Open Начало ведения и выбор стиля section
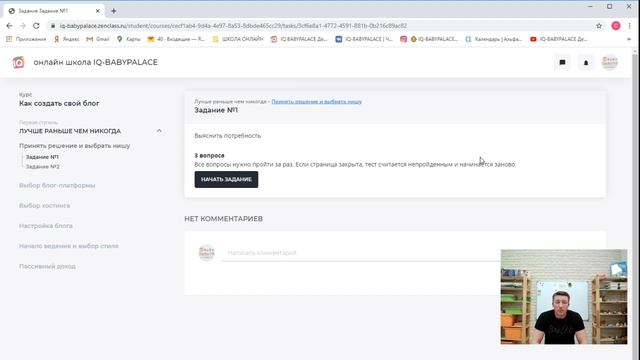640x360 pixels. (x=69, y=246)
